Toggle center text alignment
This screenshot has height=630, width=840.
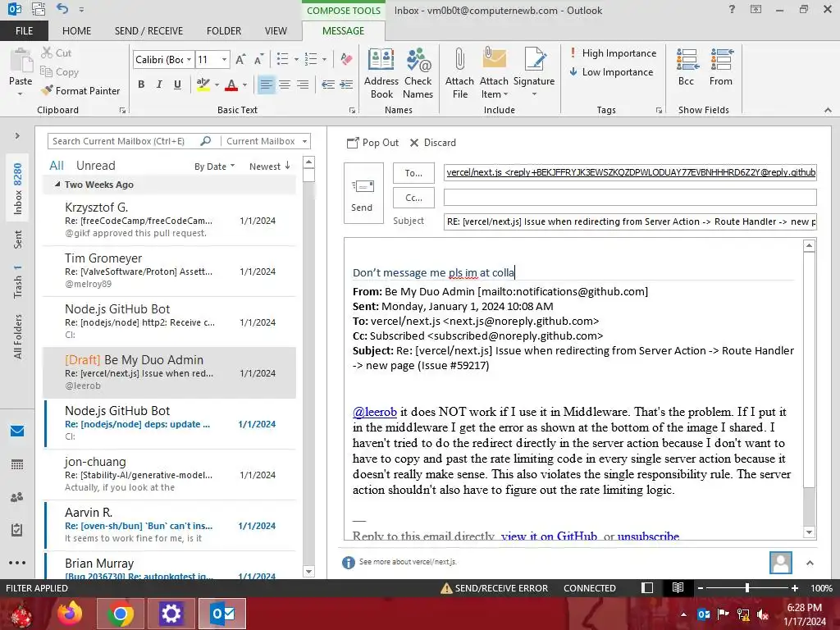[x=285, y=84]
